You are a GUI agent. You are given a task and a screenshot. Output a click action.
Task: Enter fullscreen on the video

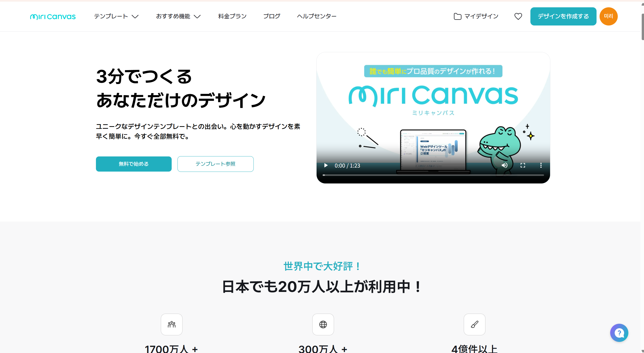pyautogui.click(x=523, y=166)
